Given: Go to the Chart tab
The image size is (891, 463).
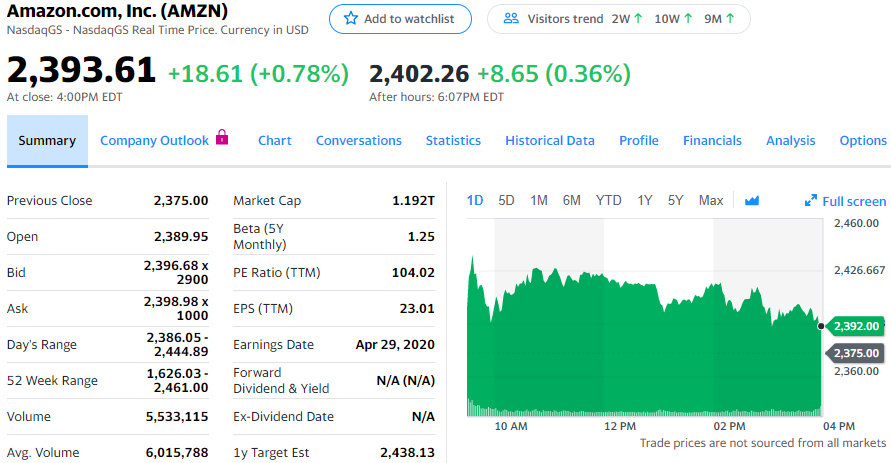Looking at the screenshot, I should coord(274,141).
